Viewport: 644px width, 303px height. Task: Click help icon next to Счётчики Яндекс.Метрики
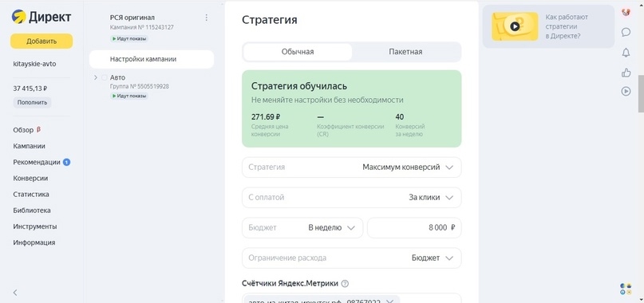(345, 283)
